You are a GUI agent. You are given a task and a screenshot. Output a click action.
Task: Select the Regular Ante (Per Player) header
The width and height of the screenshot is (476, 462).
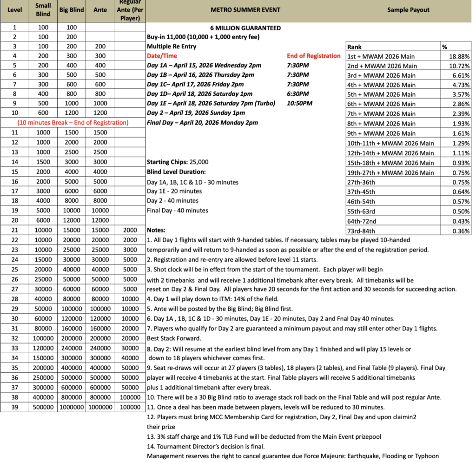pyautogui.click(x=129, y=10)
